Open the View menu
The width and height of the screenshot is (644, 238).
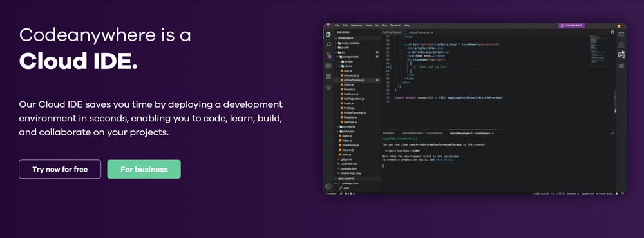click(368, 26)
